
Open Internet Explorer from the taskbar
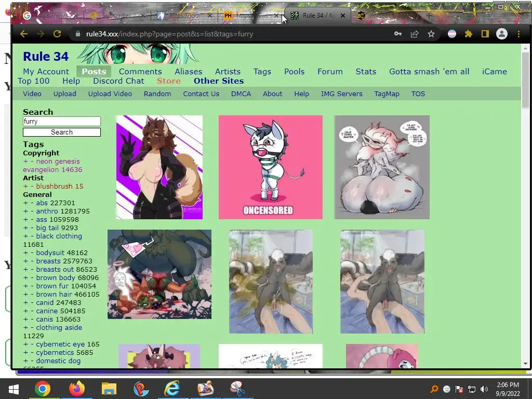coord(172,389)
